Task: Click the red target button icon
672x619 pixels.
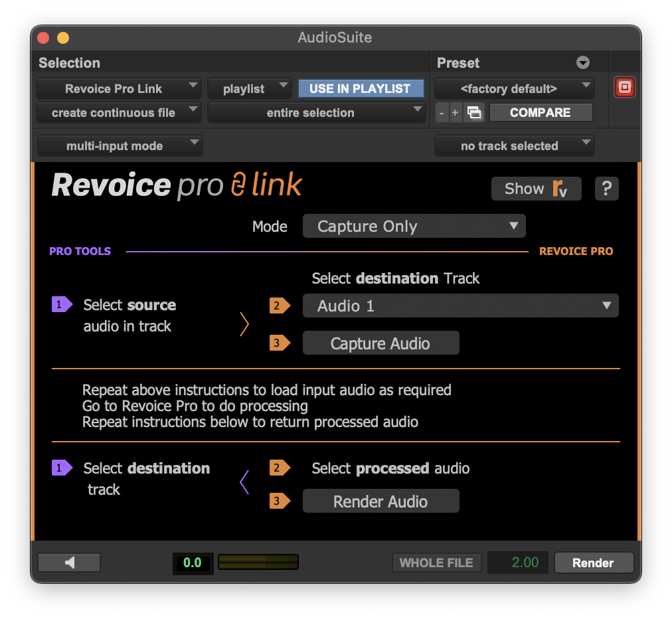Action: (624, 88)
